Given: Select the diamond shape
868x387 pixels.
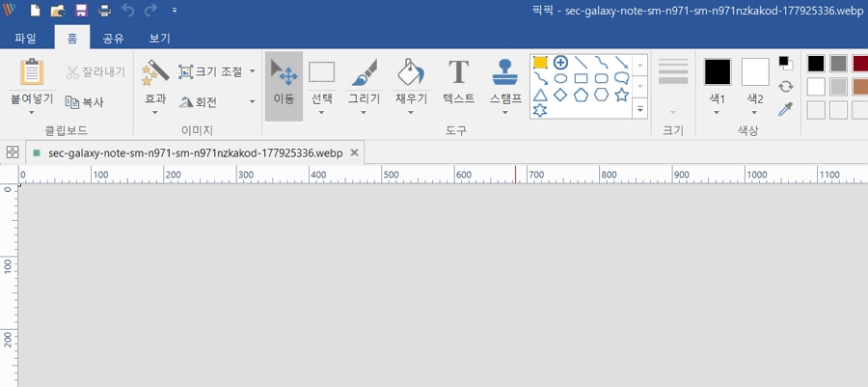Looking at the screenshot, I should (x=560, y=95).
